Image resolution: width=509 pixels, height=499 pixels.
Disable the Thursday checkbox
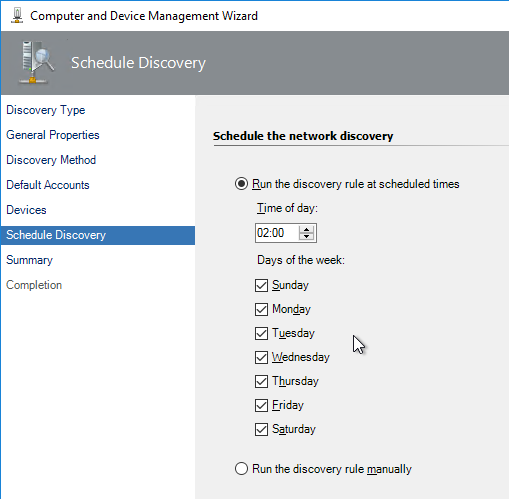[x=261, y=381]
